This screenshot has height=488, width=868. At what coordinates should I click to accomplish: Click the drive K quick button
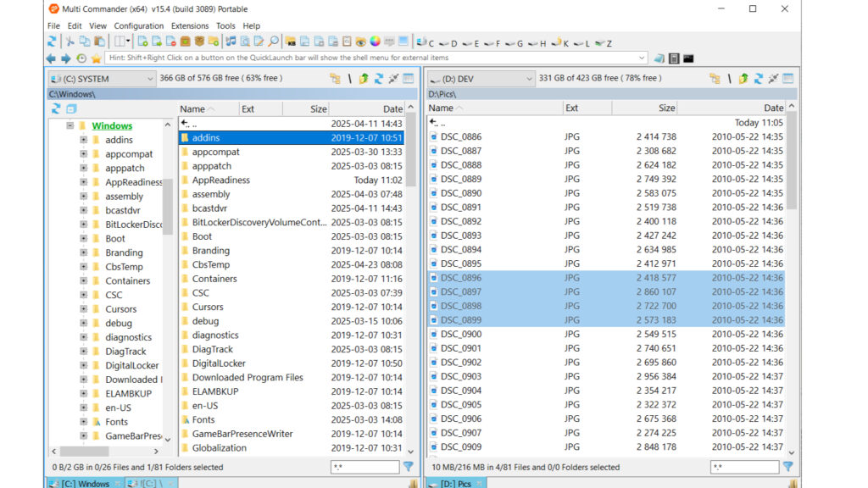560,43
